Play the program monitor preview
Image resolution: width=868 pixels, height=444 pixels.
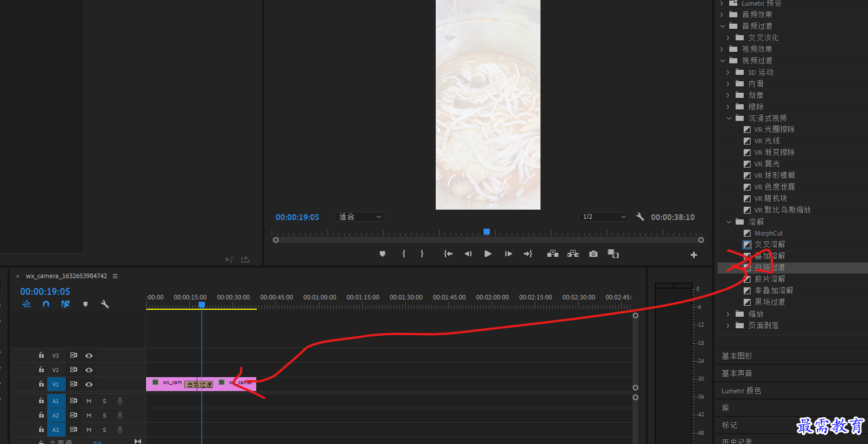488,254
